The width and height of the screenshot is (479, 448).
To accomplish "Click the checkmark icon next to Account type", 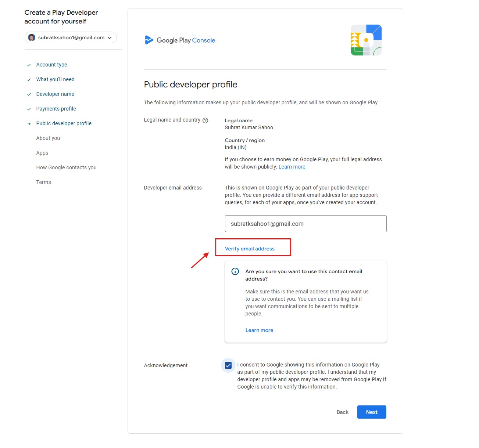I will 29,65.
